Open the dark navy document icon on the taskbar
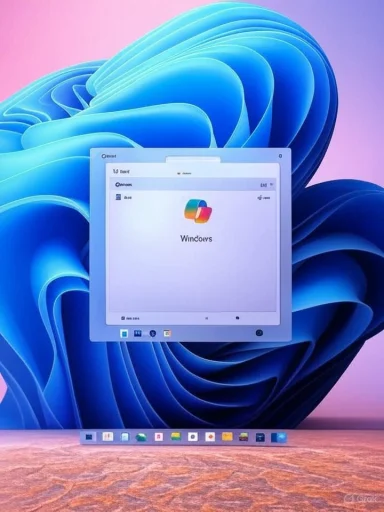The image size is (384, 512). (x=260, y=437)
